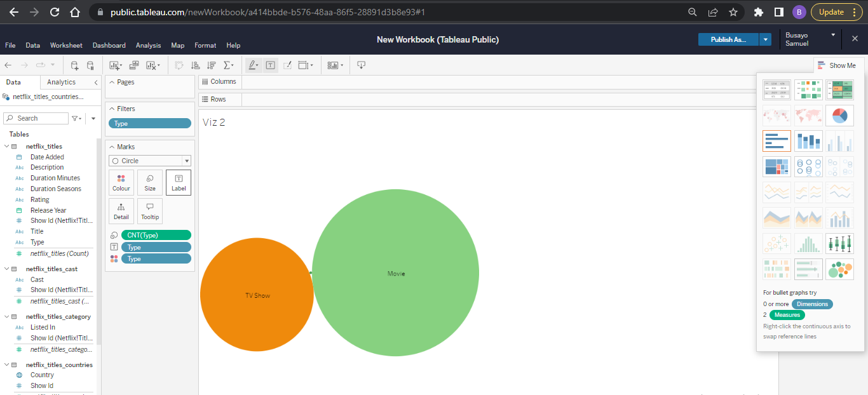Click the Size marks card button

pos(150,182)
